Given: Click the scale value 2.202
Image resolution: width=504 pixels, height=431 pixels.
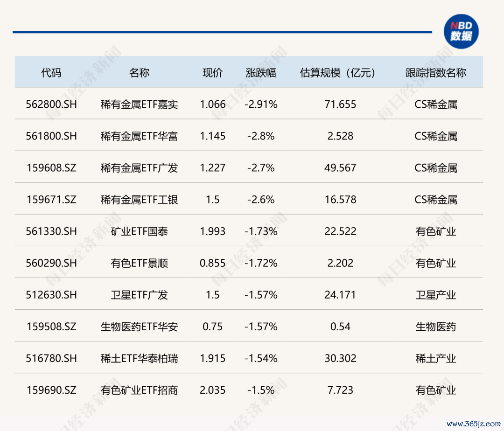Looking at the screenshot, I should tap(340, 264).
